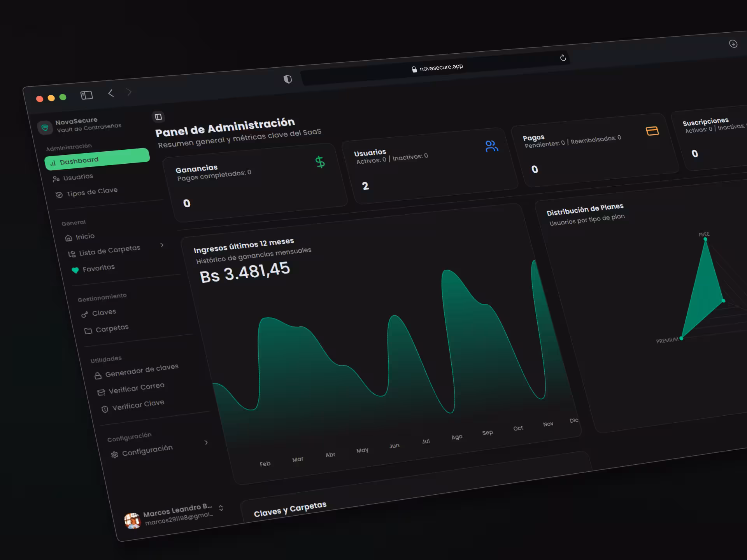The height and width of the screenshot is (560, 747).
Task: Click the Ganancias stats card value 0
Action: [x=187, y=203]
